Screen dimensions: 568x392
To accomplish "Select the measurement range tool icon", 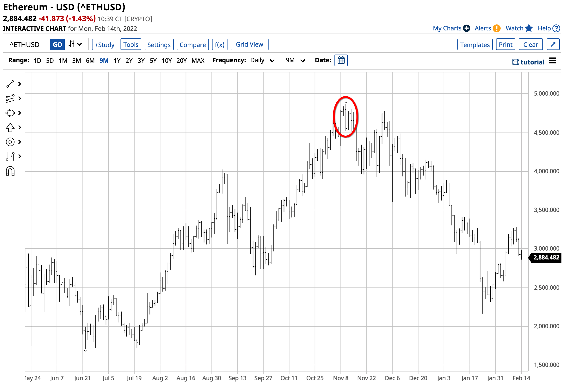I will coord(10,156).
